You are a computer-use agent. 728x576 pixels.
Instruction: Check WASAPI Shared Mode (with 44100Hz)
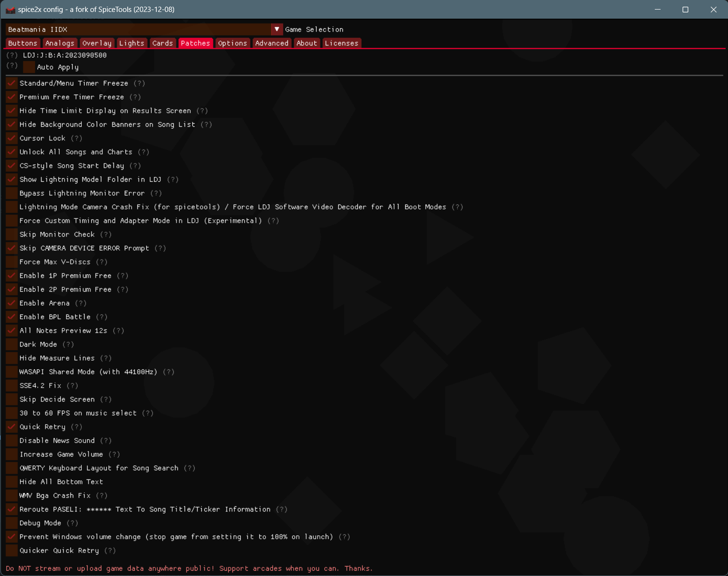click(11, 372)
